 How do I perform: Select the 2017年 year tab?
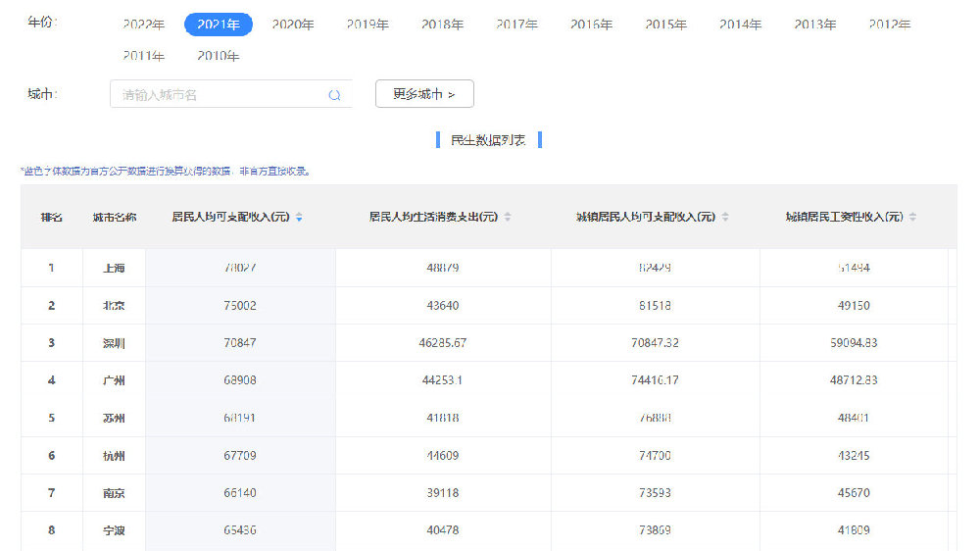(x=516, y=25)
